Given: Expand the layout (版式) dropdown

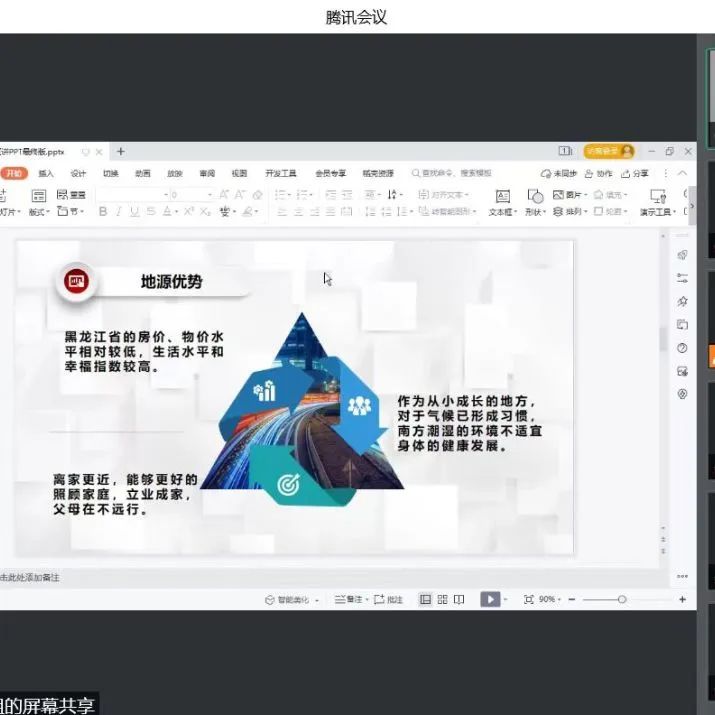Looking at the screenshot, I should [41, 211].
